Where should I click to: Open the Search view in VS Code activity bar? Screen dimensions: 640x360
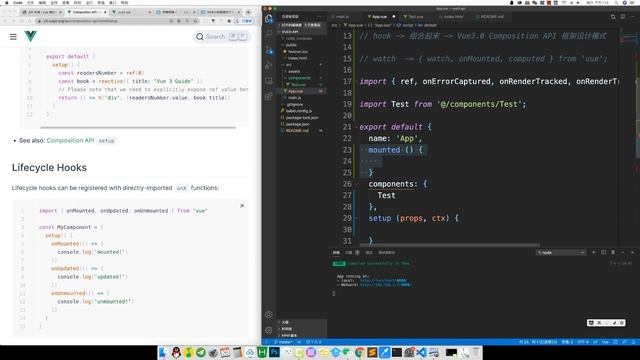[x=269, y=34]
